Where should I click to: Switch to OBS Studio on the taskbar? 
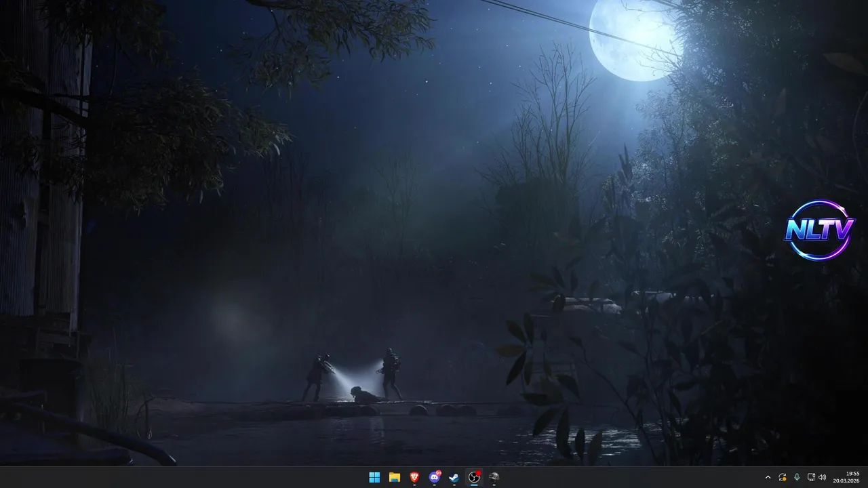[x=474, y=477]
